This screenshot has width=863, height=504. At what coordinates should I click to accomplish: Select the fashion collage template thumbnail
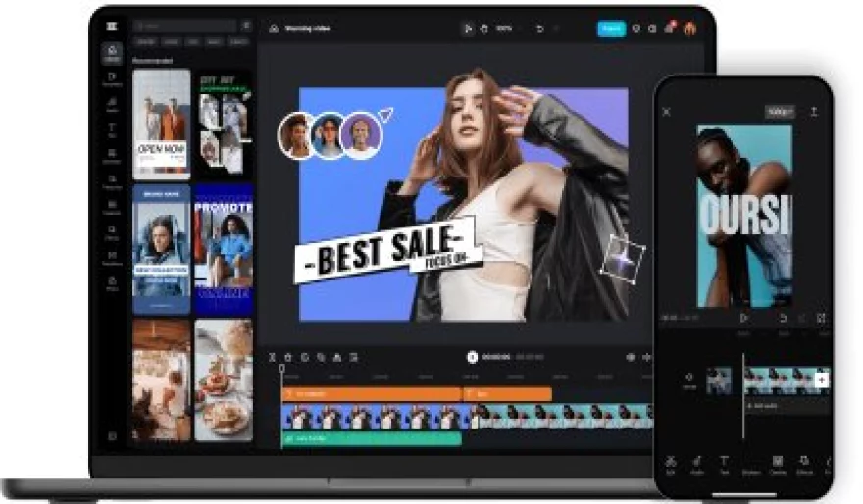tap(224, 125)
